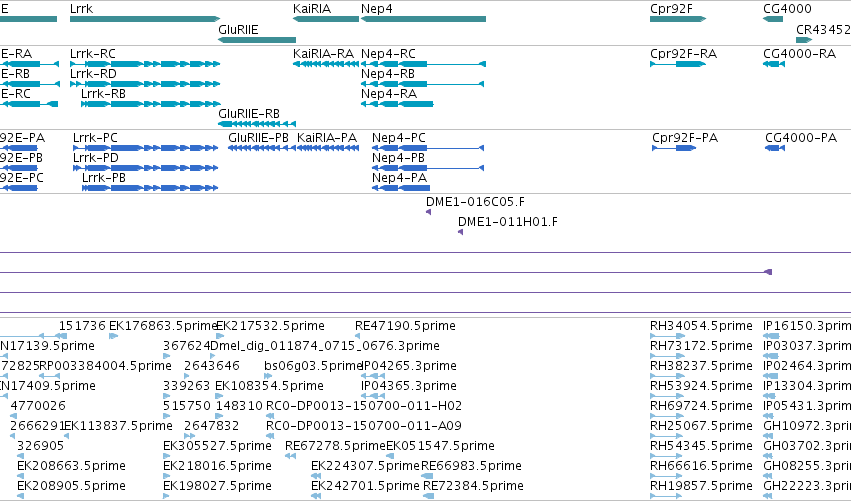Image resolution: width=851 pixels, height=501 pixels.
Task: Open EST EK305527.5prime label
Action: (x=217, y=446)
